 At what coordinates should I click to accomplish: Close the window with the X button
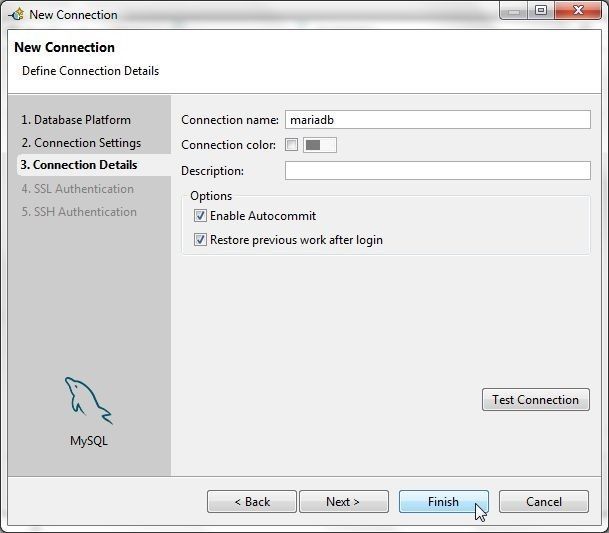pos(578,10)
